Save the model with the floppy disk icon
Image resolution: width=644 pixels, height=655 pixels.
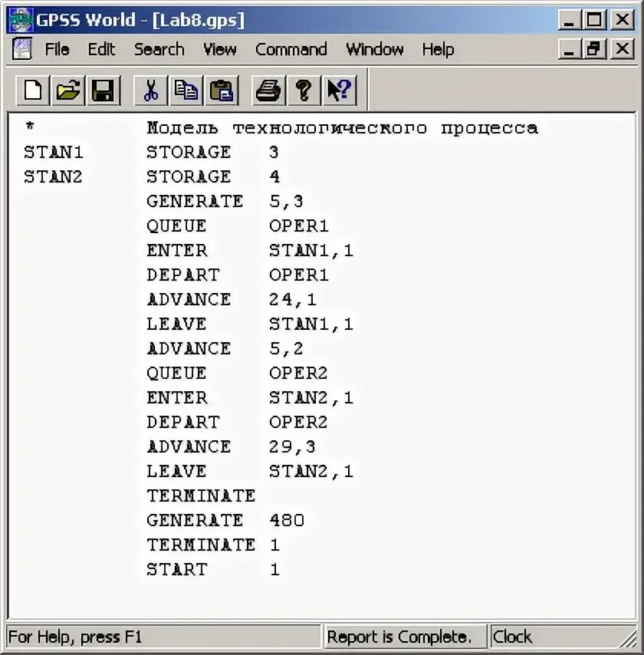[x=103, y=91]
